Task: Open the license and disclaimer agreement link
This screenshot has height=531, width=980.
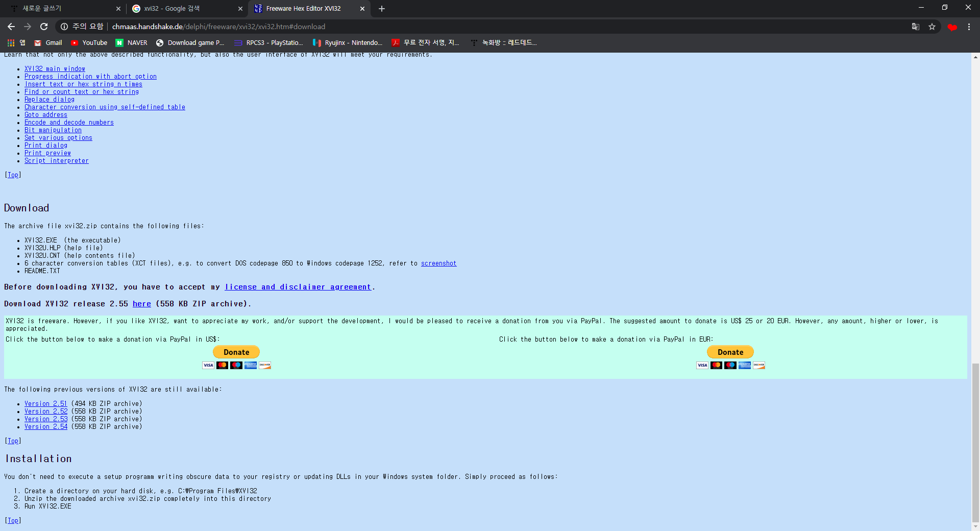Action: (298, 287)
